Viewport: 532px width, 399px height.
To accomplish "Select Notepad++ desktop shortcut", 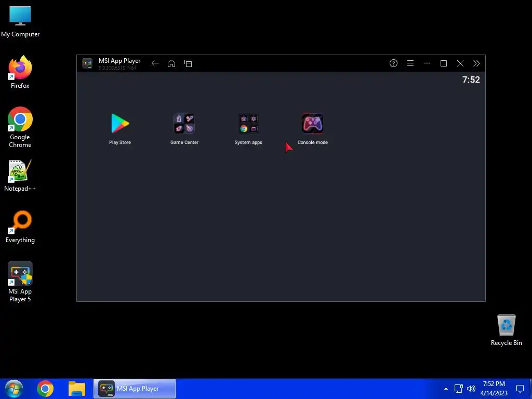I will tap(20, 176).
